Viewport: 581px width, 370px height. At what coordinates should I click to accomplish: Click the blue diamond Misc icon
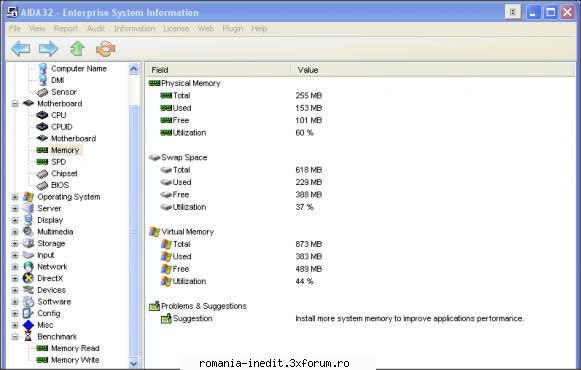click(x=29, y=325)
